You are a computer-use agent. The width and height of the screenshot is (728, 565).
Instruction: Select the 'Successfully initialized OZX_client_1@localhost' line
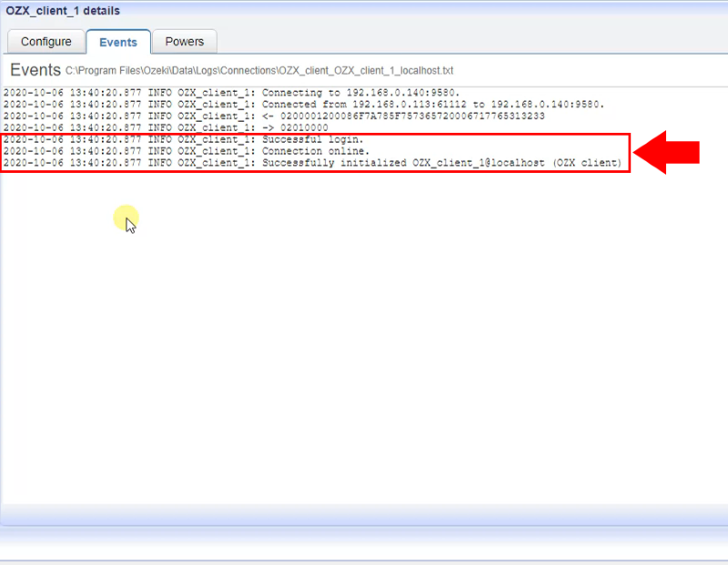pyautogui.click(x=312, y=163)
